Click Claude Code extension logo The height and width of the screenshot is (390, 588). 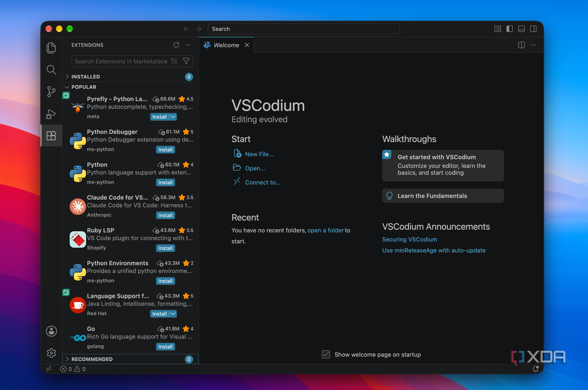[x=77, y=207]
